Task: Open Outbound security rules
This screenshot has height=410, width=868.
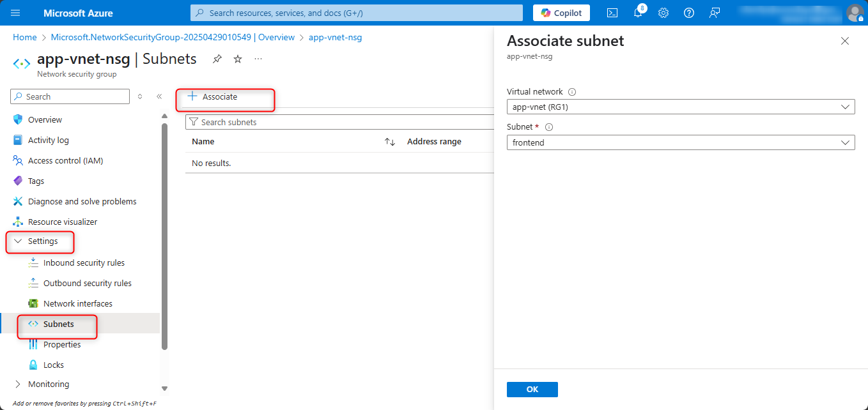Action: click(x=87, y=283)
